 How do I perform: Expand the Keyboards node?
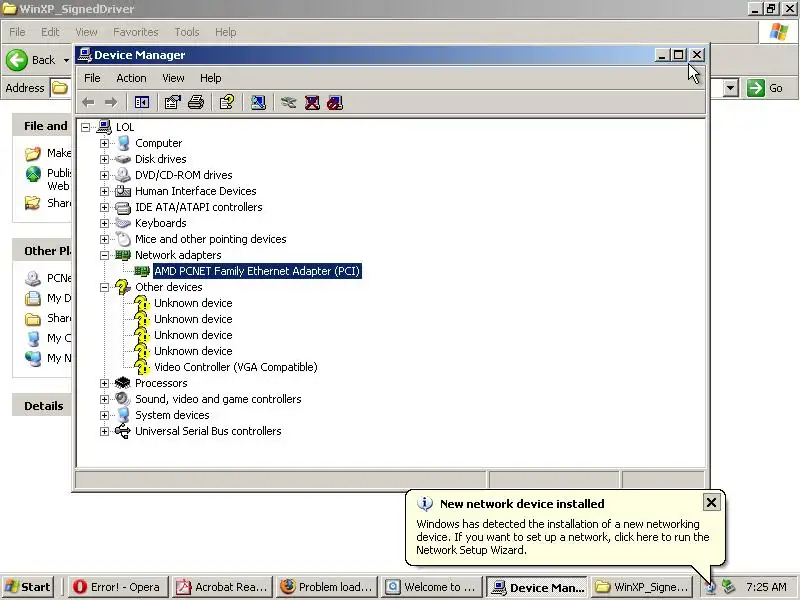(x=105, y=223)
